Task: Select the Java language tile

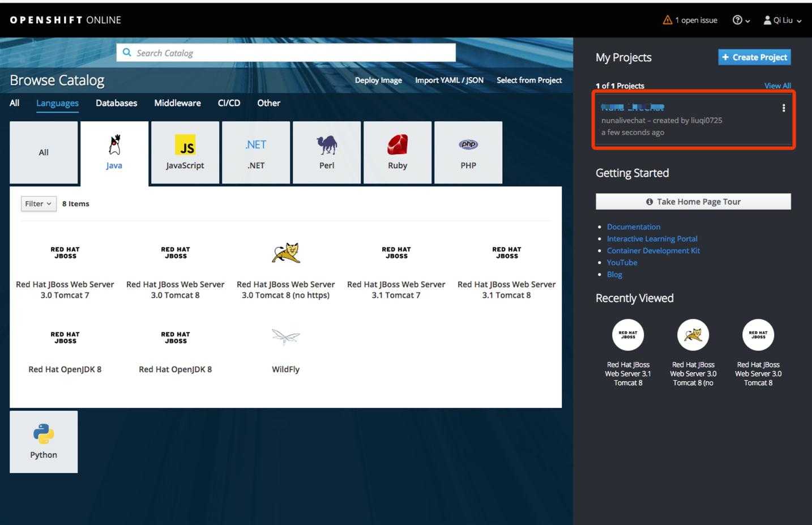Action: click(114, 152)
